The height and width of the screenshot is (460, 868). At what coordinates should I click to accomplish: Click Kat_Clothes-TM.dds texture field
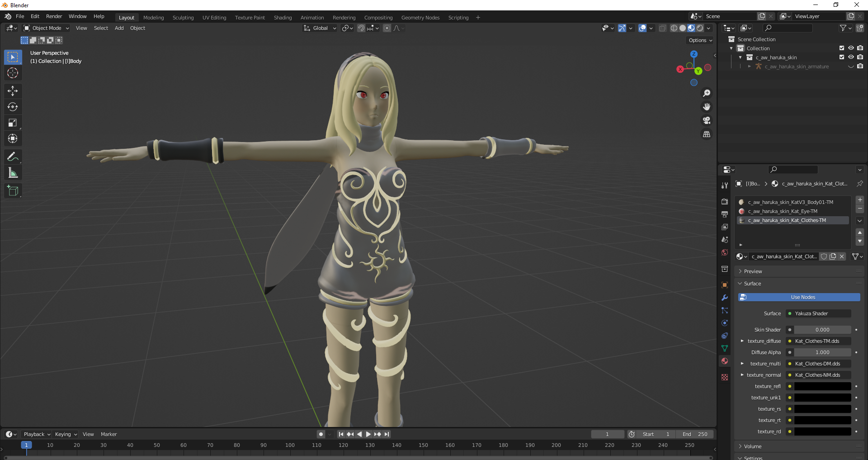point(818,341)
